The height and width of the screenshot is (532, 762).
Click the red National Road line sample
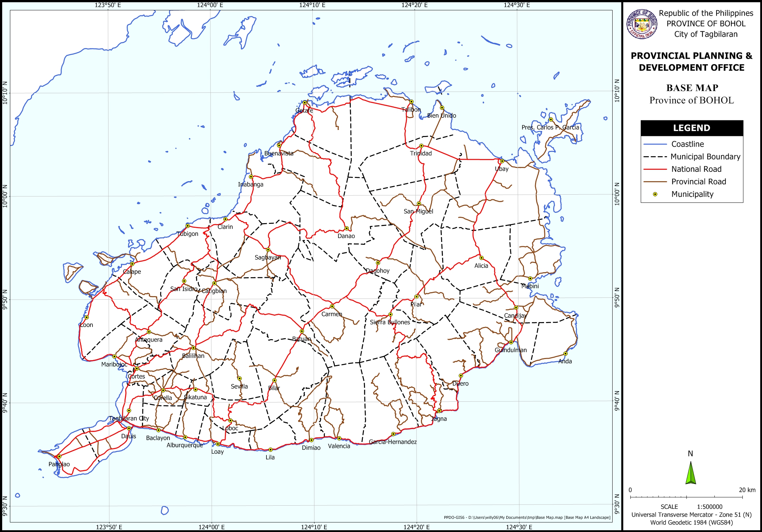[655, 169]
